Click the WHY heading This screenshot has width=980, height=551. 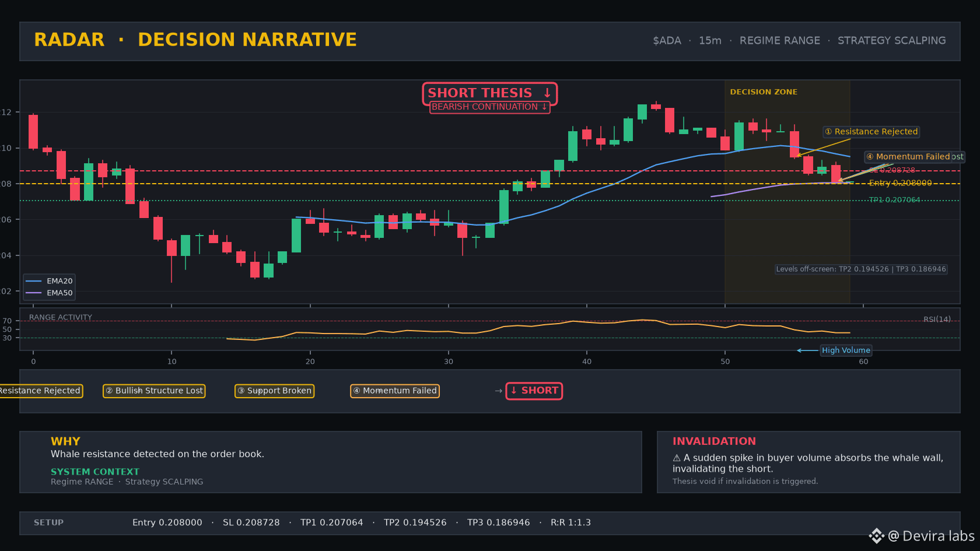[65, 441]
